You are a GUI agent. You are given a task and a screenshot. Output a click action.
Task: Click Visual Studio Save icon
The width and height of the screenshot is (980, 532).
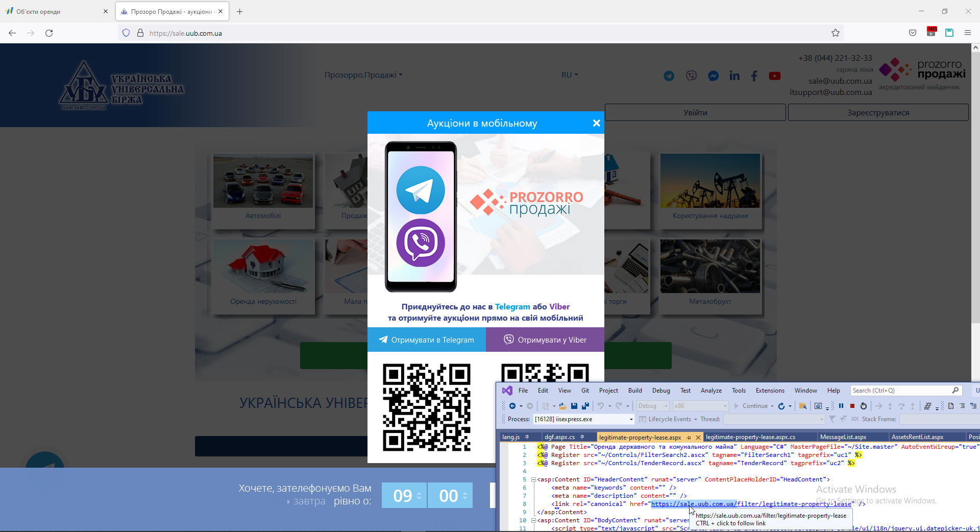click(574, 406)
